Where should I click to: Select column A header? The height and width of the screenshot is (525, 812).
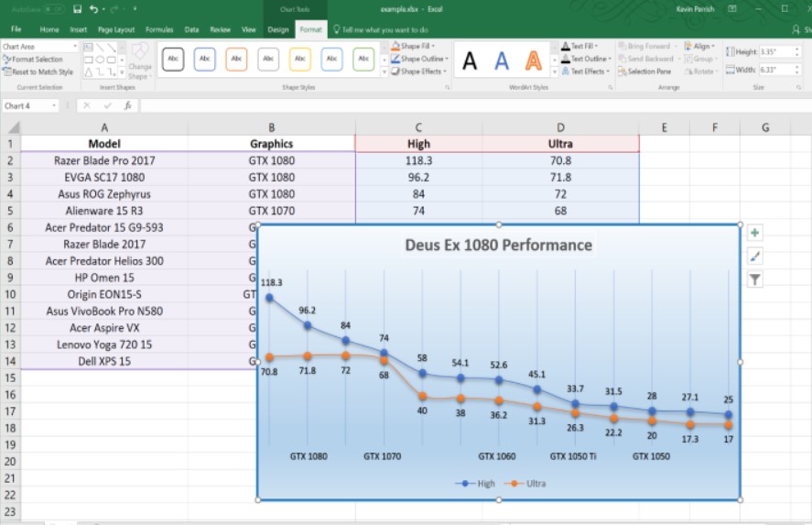point(104,127)
